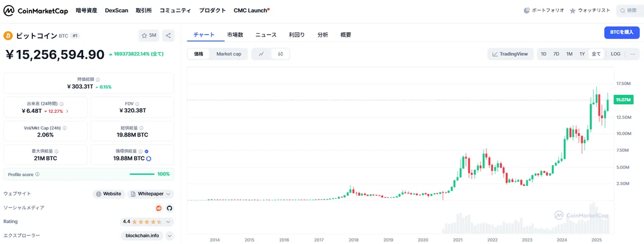
Task: Add Bitcoin to watchlist via star 5M
Action: coord(149,36)
